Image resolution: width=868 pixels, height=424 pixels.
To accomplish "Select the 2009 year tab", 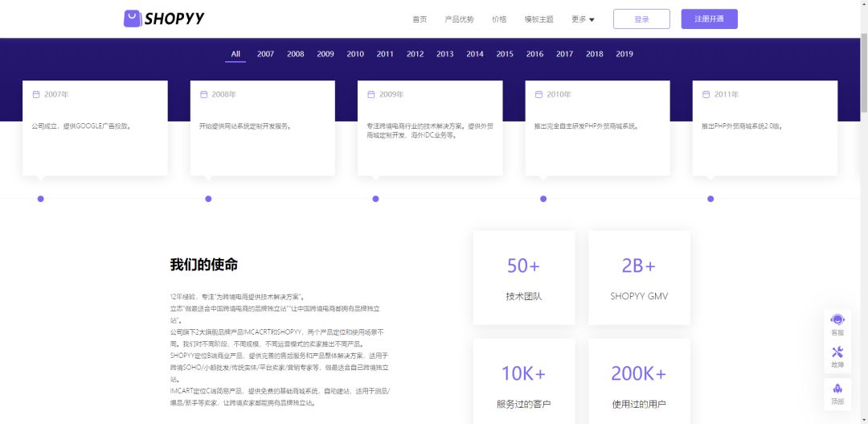I will [x=325, y=54].
